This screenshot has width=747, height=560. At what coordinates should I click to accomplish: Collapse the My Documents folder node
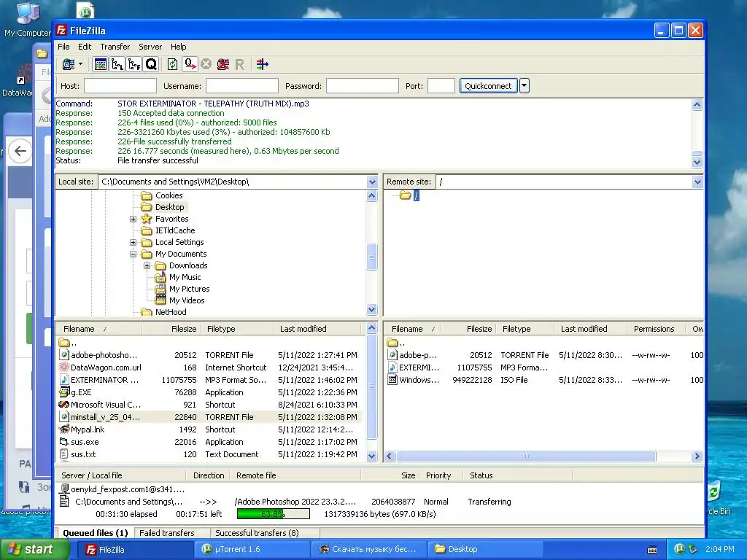coord(133,254)
